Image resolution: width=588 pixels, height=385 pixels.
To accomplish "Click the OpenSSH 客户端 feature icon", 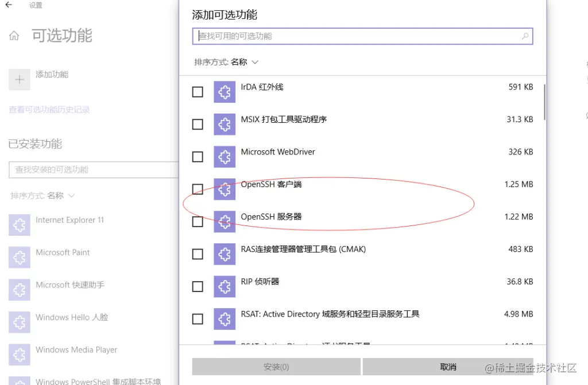I will [x=224, y=189].
